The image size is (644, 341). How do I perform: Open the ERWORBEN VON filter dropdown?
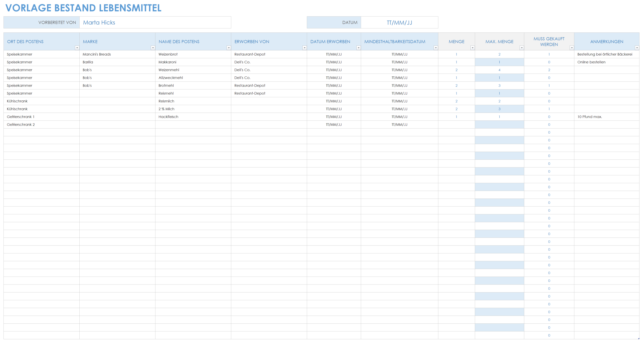point(304,48)
